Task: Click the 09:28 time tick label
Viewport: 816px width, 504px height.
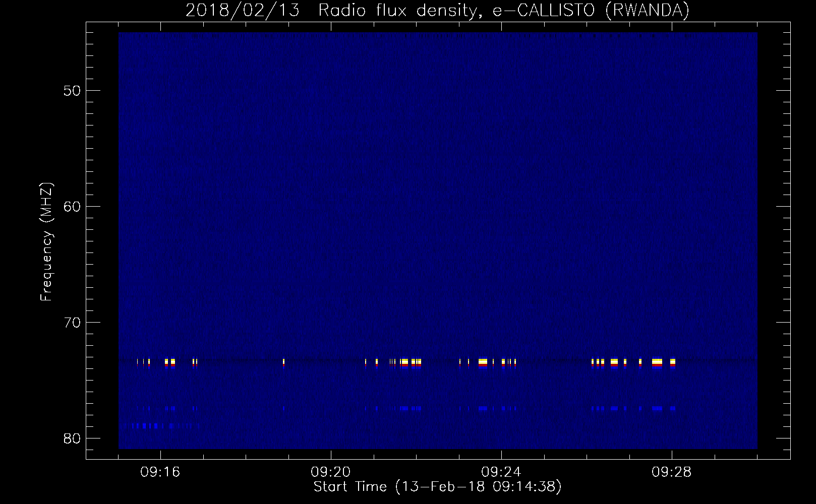Action: pos(672,472)
